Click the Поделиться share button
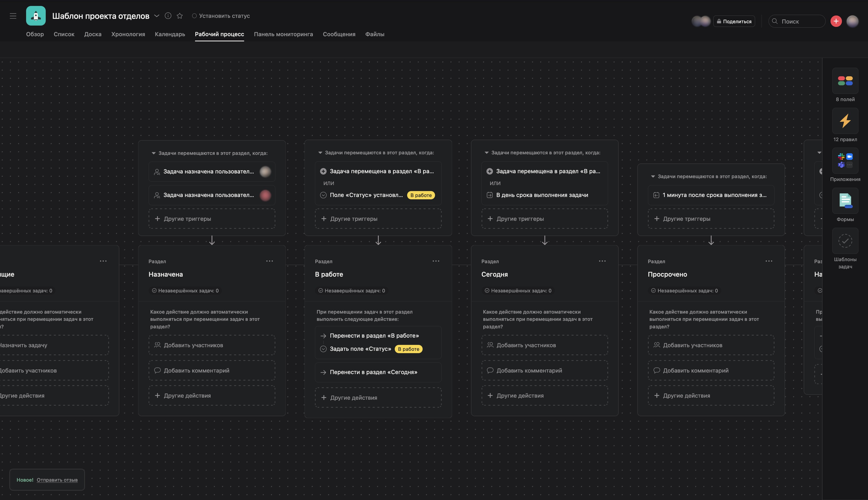 734,21
